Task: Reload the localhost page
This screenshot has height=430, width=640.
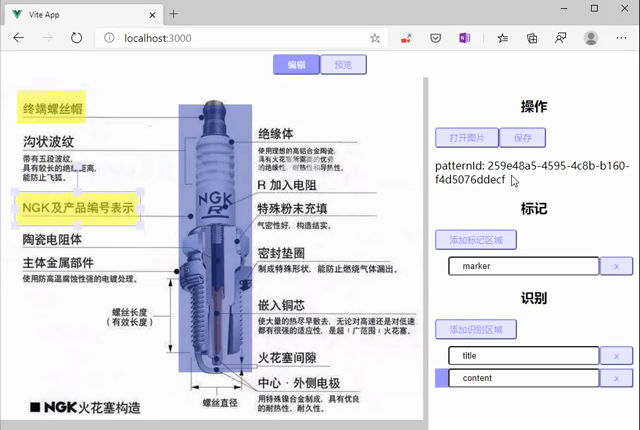Action: pos(76,38)
